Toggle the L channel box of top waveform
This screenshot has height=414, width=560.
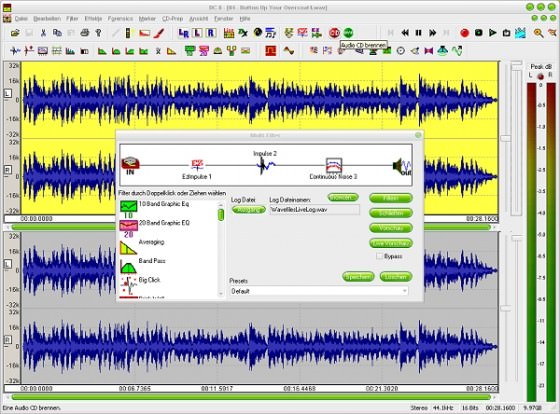[8, 94]
